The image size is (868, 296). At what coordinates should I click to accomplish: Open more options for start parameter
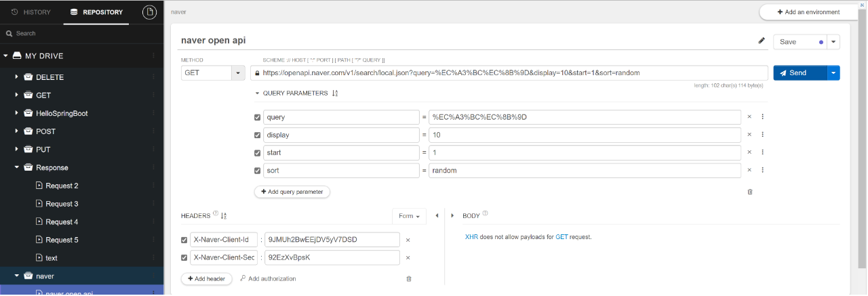763,152
